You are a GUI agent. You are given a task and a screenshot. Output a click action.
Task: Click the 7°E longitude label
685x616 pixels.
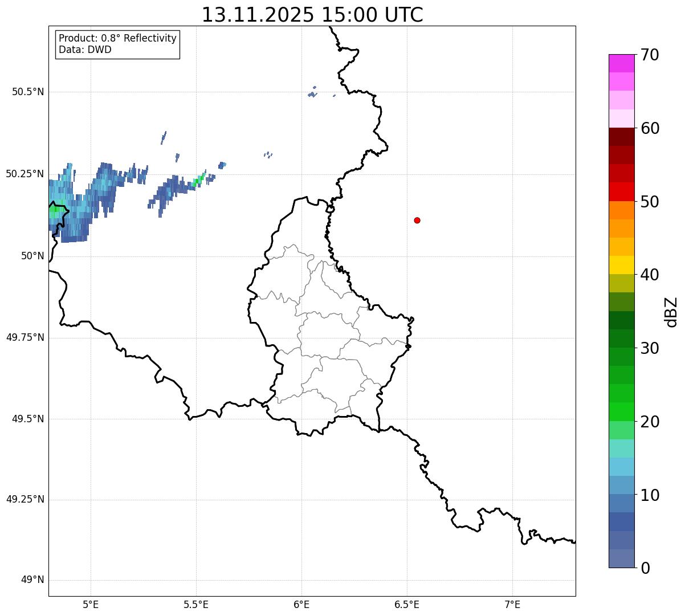pyautogui.click(x=512, y=604)
